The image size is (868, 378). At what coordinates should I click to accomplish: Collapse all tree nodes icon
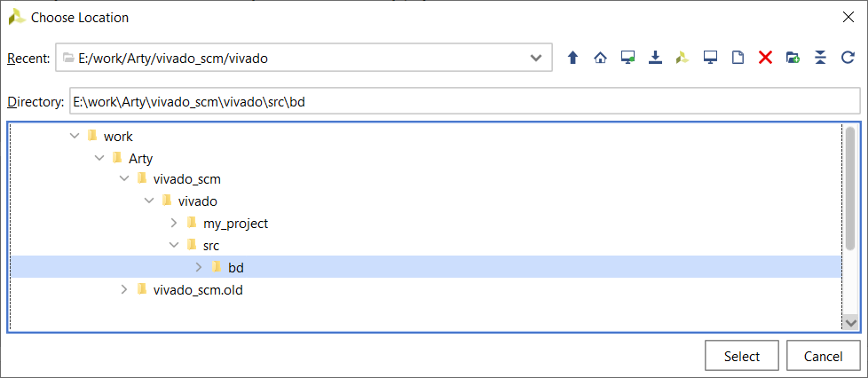pos(820,58)
